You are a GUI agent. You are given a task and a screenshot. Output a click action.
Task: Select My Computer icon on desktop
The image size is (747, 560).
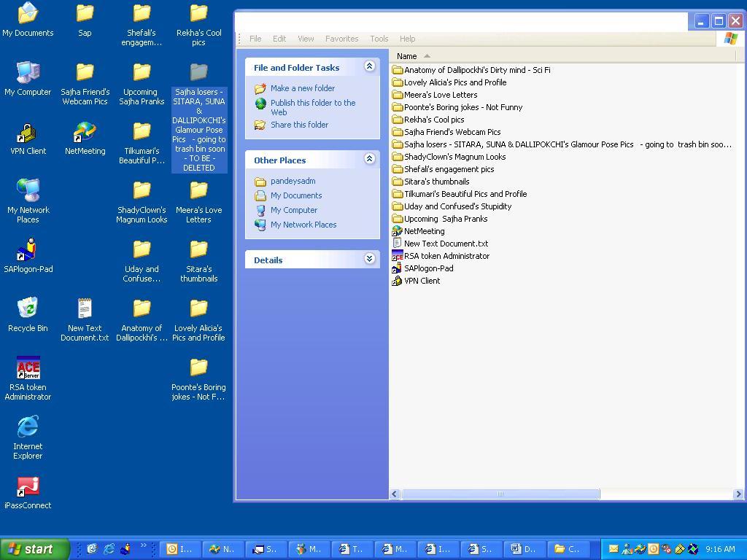point(28,74)
